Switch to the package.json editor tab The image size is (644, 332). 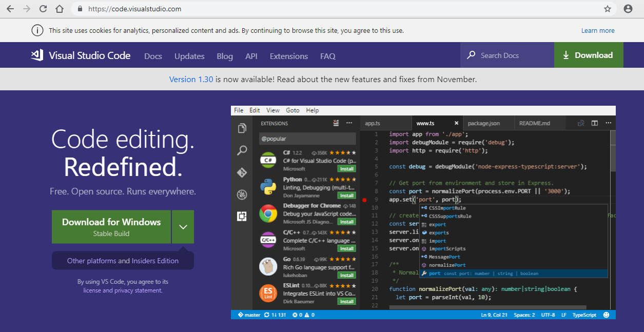488,123
